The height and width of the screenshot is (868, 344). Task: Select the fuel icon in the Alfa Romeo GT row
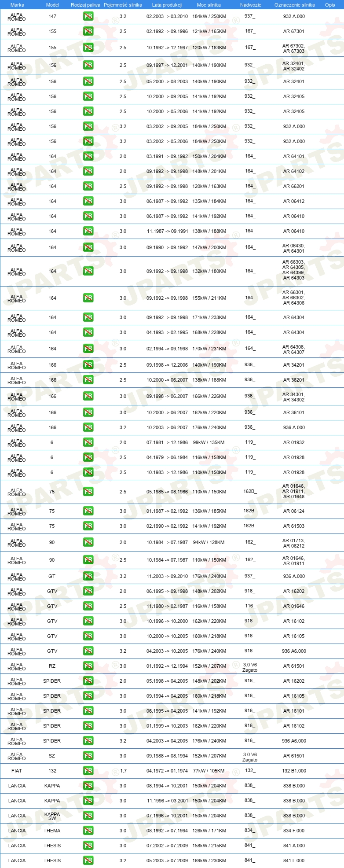click(88, 576)
